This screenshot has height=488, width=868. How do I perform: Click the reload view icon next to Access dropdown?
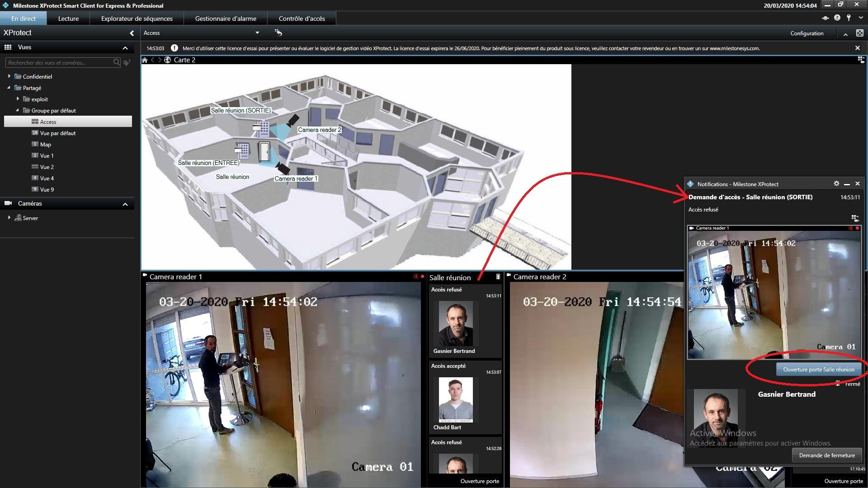pyautogui.click(x=278, y=33)
